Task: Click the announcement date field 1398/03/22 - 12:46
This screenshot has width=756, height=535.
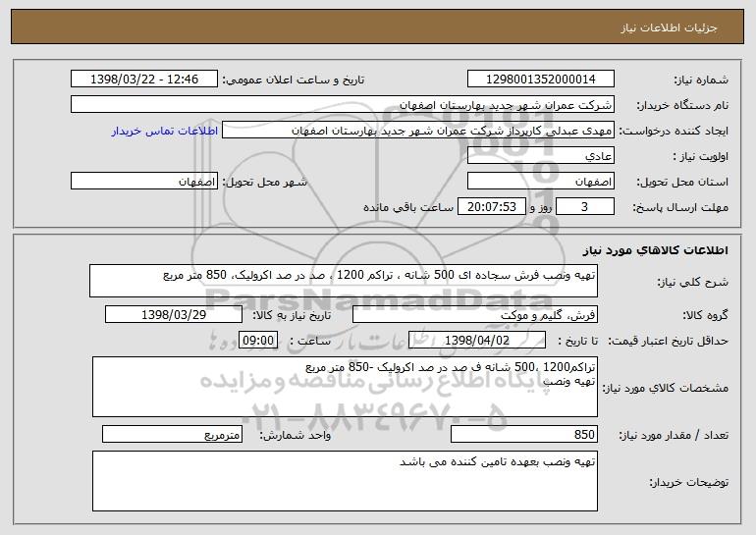Action: click(x=144, y=80)
